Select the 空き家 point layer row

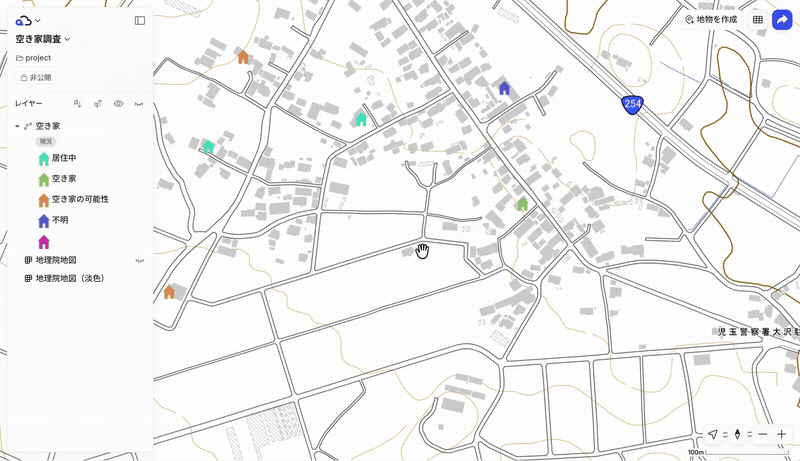click(80, 126)
